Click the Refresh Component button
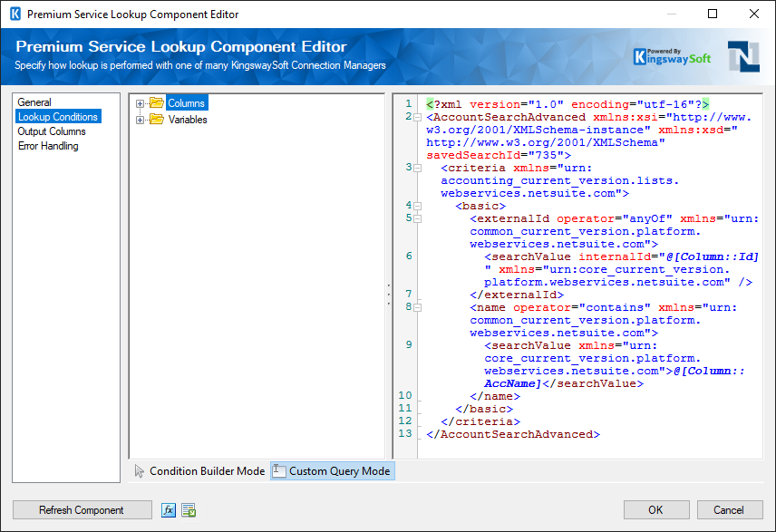 82,509
